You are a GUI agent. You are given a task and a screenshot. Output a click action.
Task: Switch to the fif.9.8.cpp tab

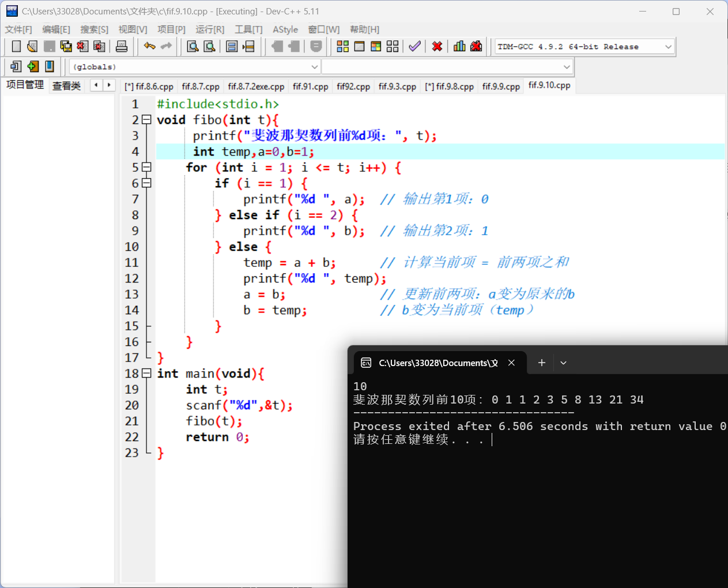pyautogui.click(x=449, y=86)
